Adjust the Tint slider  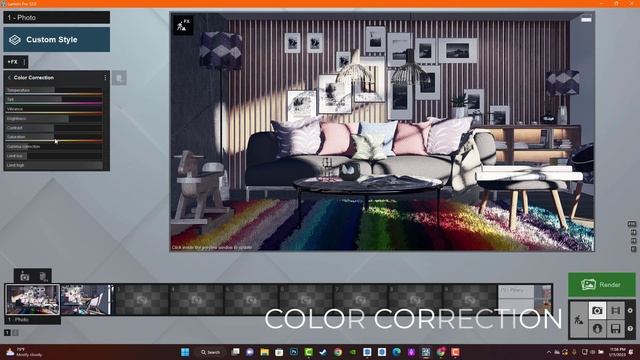54,100
